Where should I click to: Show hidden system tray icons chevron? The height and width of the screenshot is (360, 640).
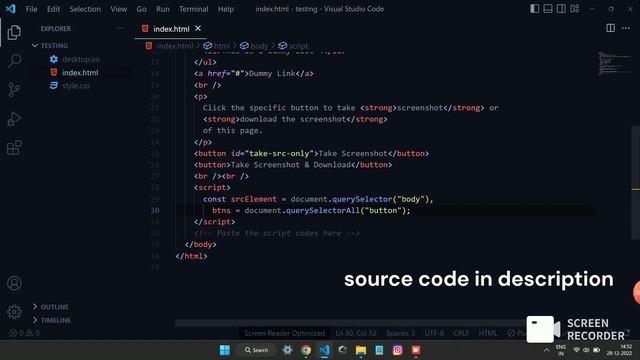pyautogui.click(x=547, y=350)
